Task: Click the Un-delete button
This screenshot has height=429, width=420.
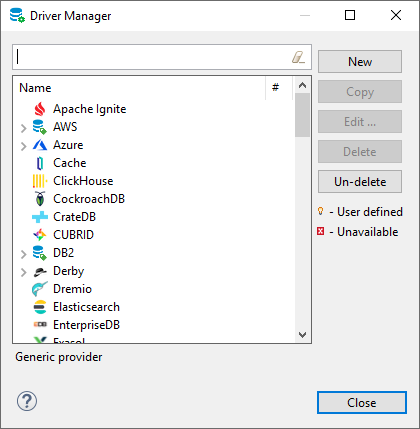Action: click(360, 182)
